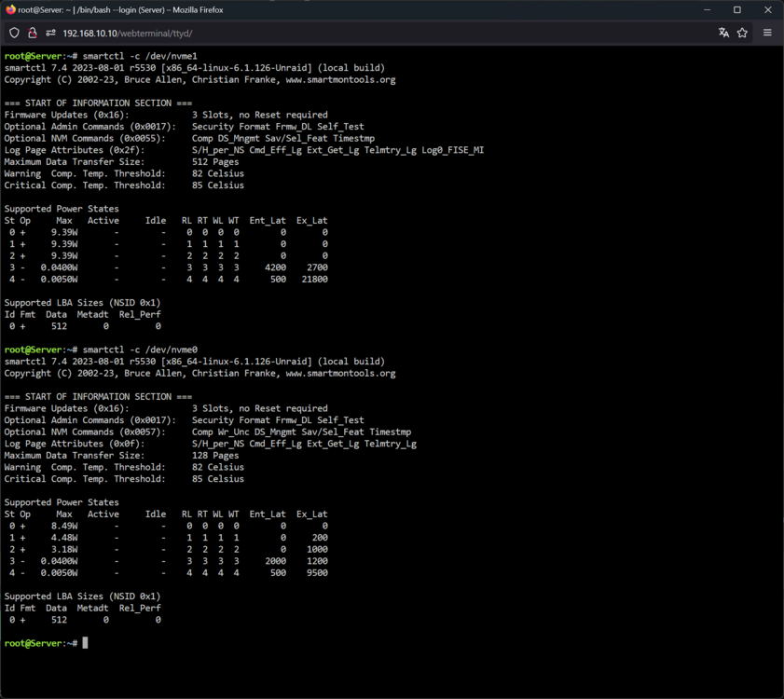784x699 pixels.
Task: Click the insecure connection padlock icon
Action: pyautogui.click(x=33, y=33)
